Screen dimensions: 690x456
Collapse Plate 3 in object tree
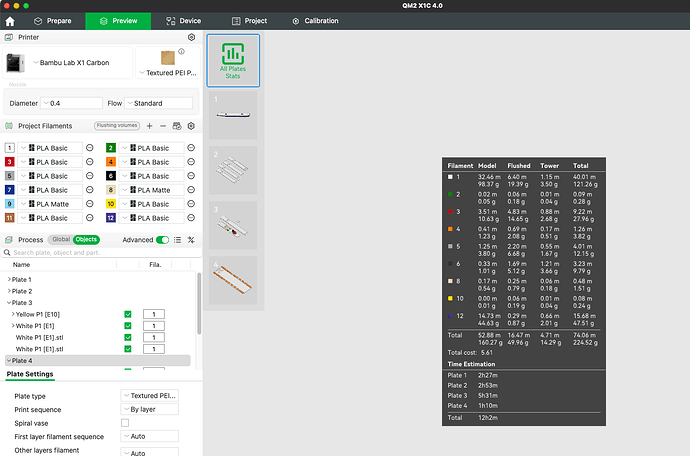pos(9,303)
